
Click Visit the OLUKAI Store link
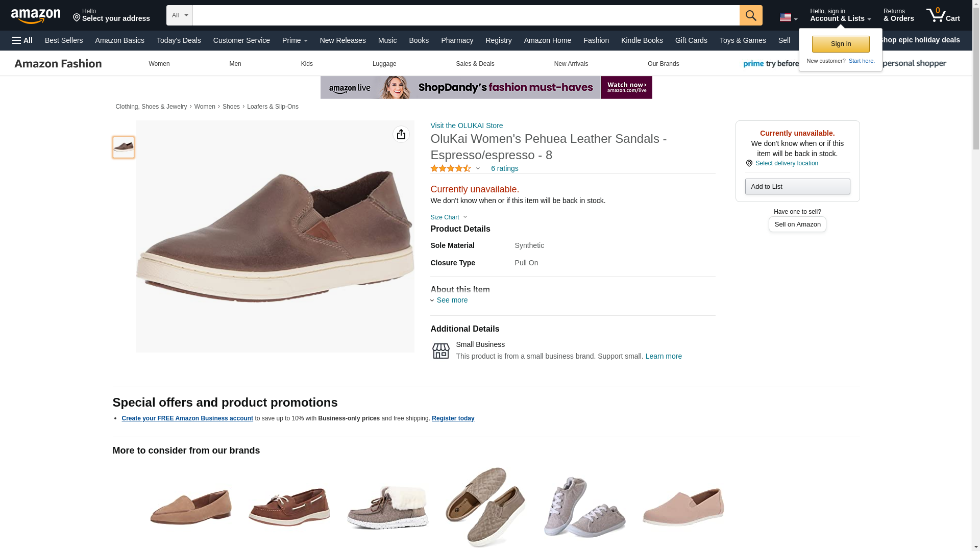tap(467, 126)
